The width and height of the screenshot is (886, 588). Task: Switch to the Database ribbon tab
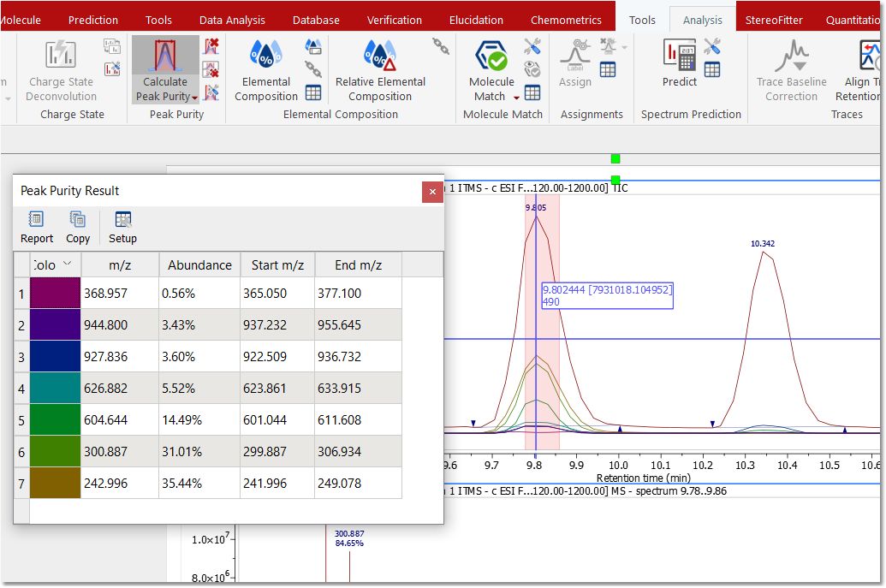pyautogui.click(x=316, y=20)
